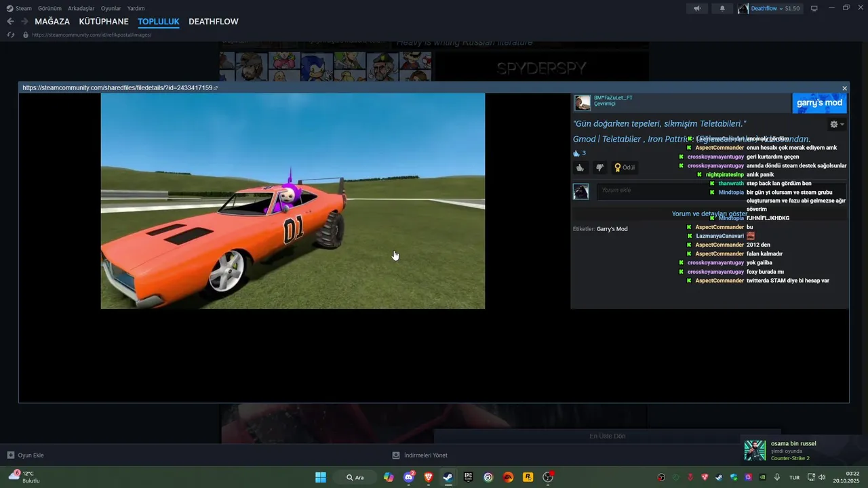Click the download icon beside İndirmeleri Yönet
This screenshot has height=488, width=868.
[396, 455]
